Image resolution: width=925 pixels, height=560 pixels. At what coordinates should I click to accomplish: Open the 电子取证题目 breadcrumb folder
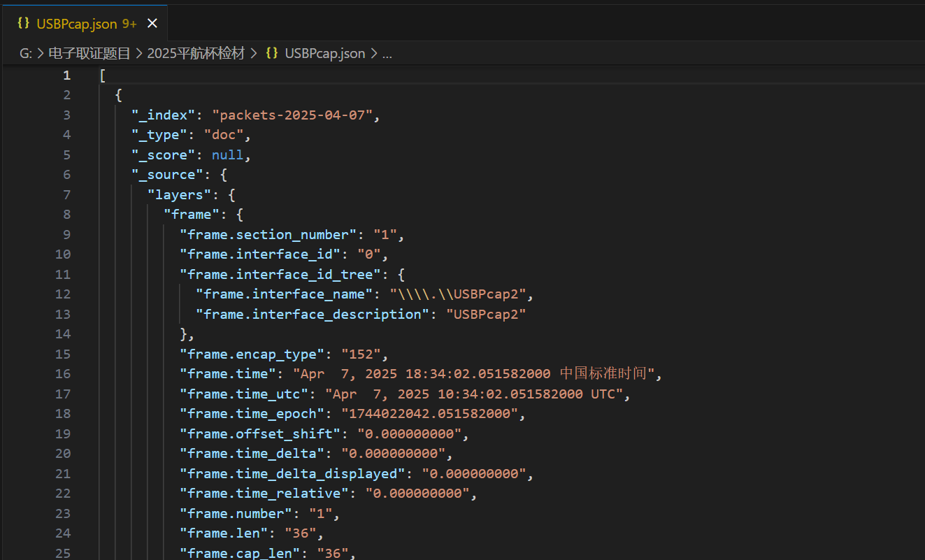point(89,53)
